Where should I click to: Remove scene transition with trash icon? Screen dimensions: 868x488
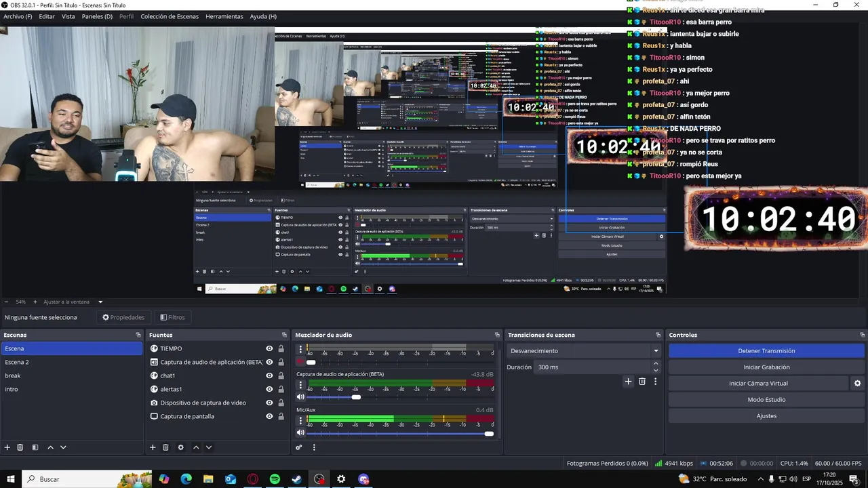[642, 382]
